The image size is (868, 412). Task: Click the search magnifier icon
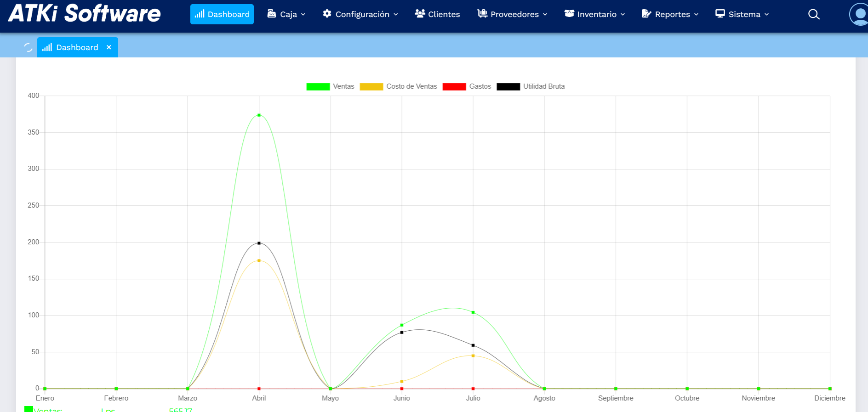tap(814, 14)
